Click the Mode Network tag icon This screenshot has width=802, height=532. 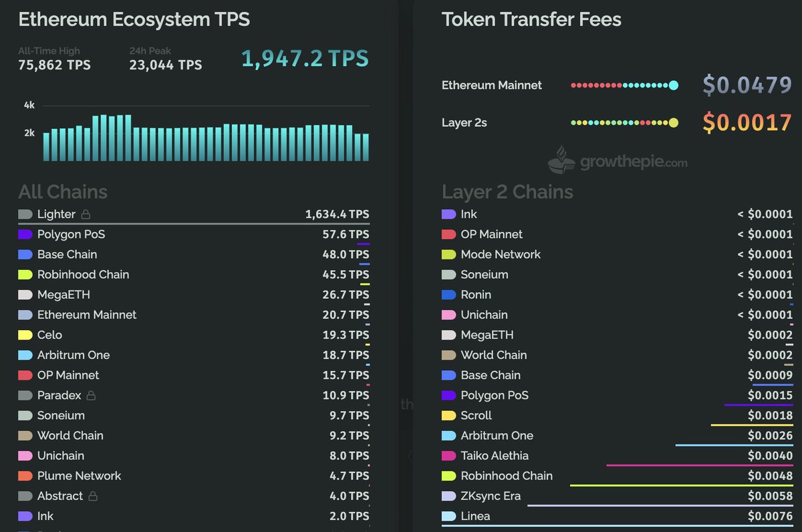click(x=449, y=255)
